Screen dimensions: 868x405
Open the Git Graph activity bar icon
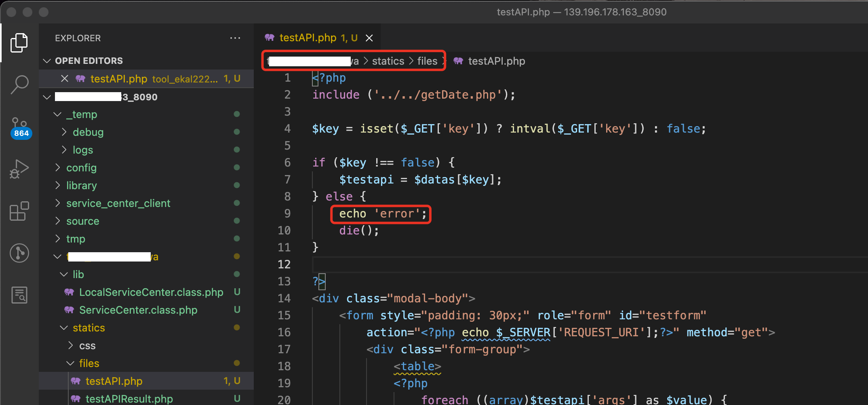tap(19, 253)
